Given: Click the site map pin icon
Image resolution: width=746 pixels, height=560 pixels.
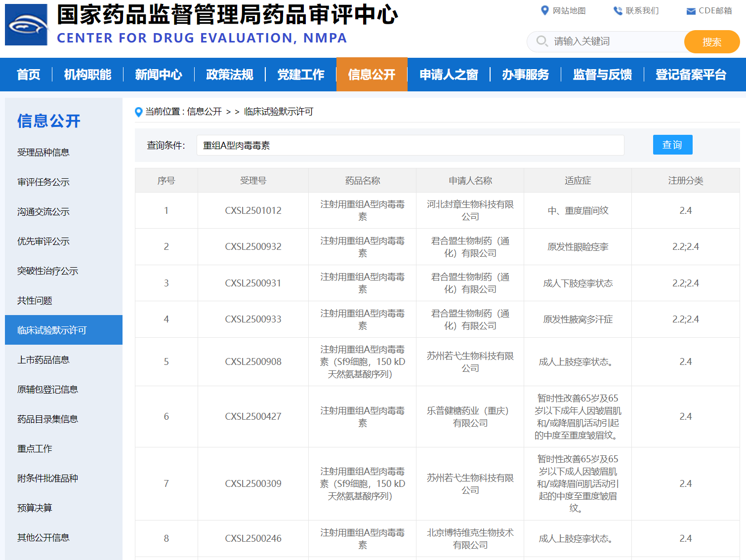Looking at the screenshot, I should [544, 10].
